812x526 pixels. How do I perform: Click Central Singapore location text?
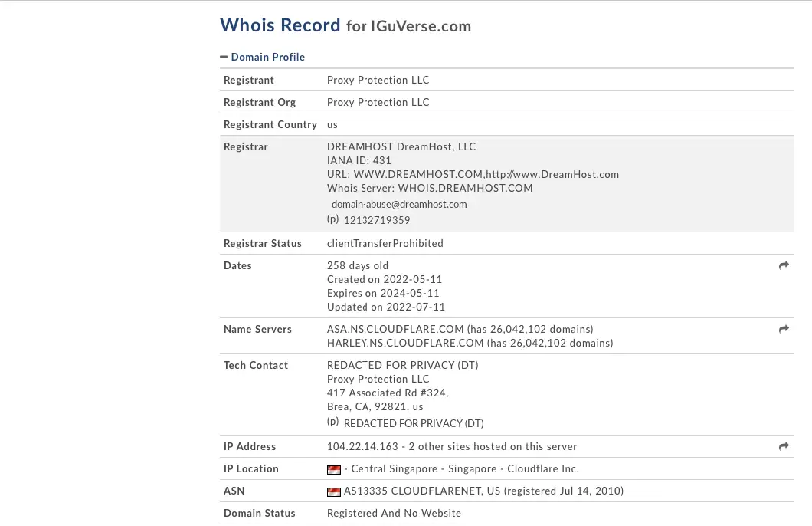[394, 469]
